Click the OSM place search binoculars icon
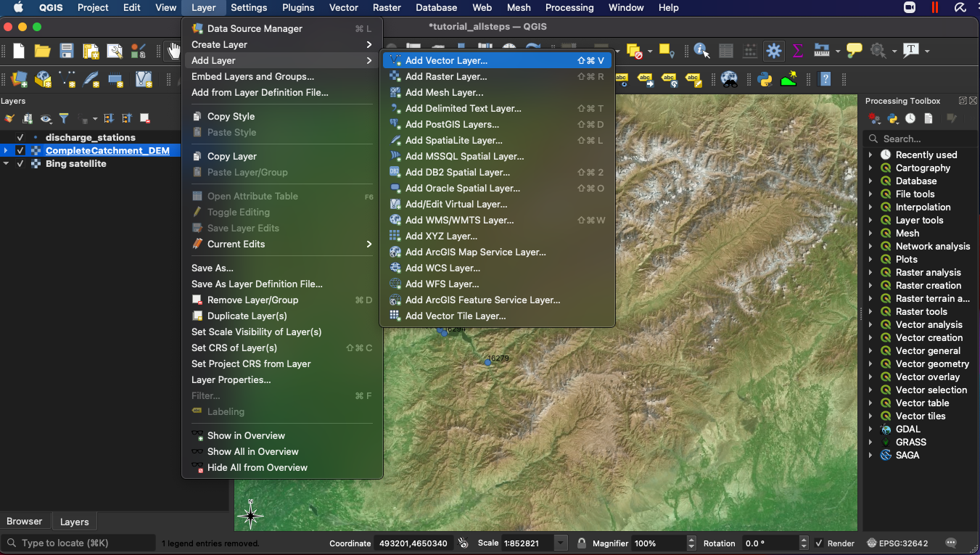Image resolution: width=980 pixels, height=555 pixels. click(x=729, y=79)
